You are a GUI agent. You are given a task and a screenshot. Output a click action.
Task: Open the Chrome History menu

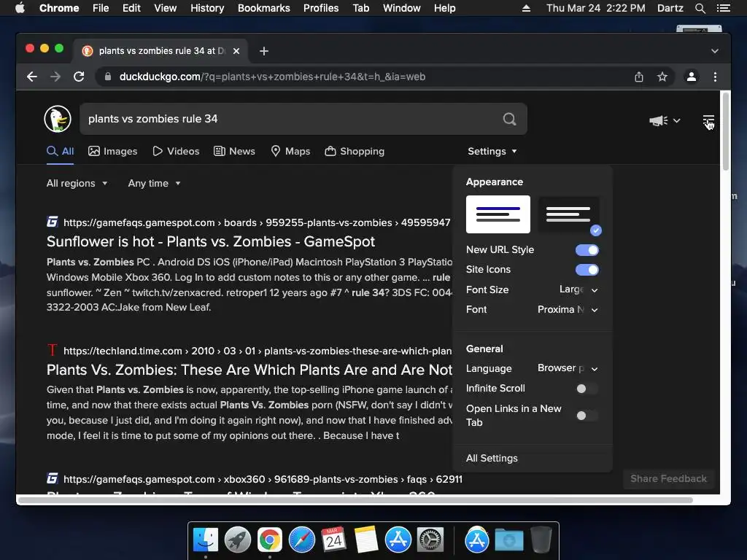pyautogui.click(x=206, y=8)
